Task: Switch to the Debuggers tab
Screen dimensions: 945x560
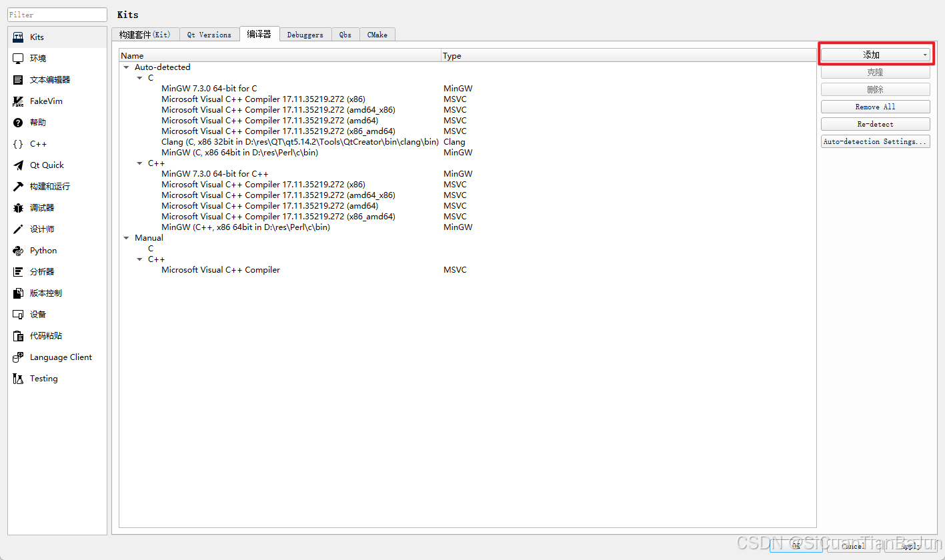Action: (x=305, y=34)
